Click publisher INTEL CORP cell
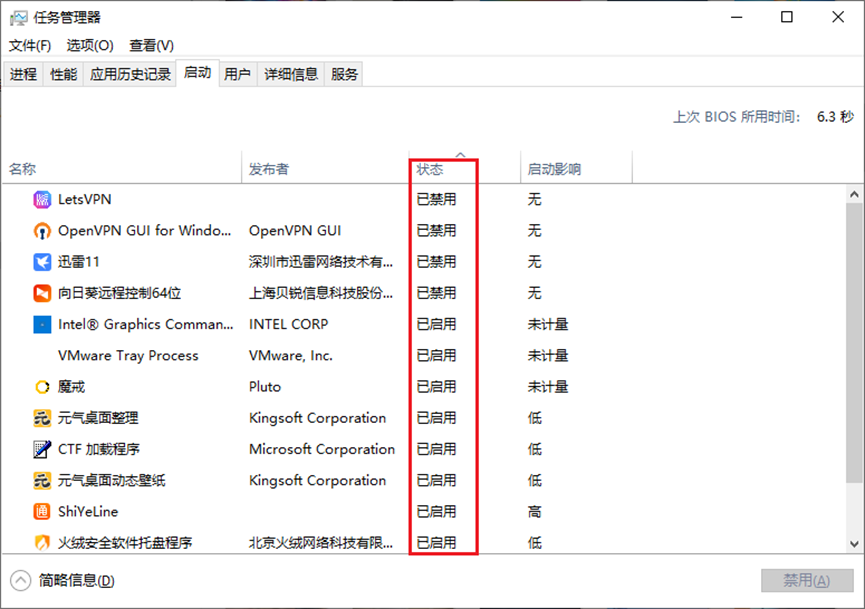Screen dimensions: 865x609 tap(289, 324)
